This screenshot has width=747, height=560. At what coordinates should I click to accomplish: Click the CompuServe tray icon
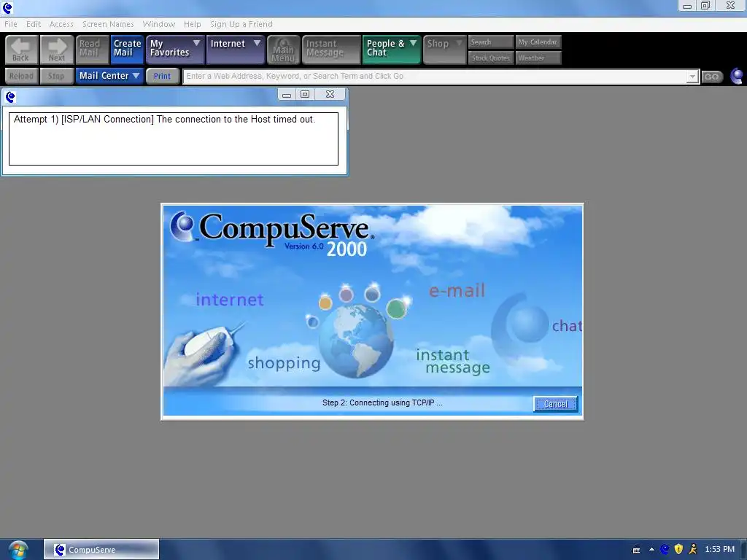coord(665,550)
